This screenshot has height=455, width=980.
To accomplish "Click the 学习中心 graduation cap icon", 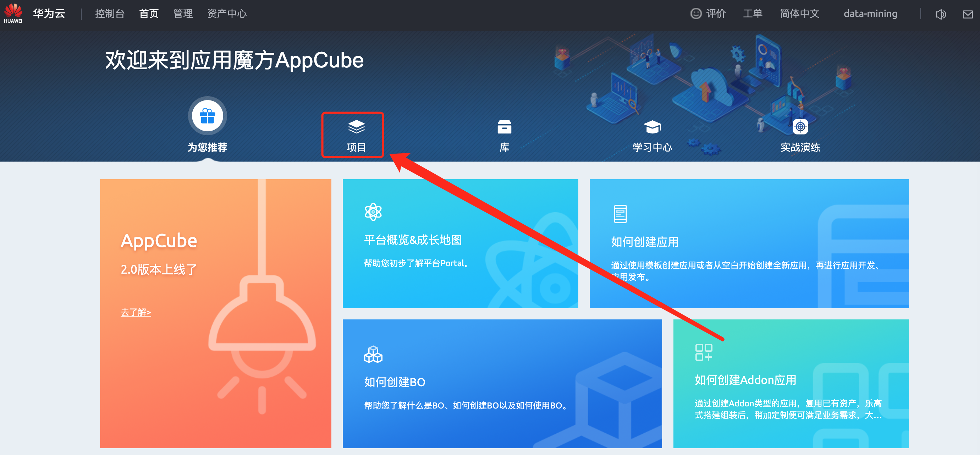I will 652,127.
